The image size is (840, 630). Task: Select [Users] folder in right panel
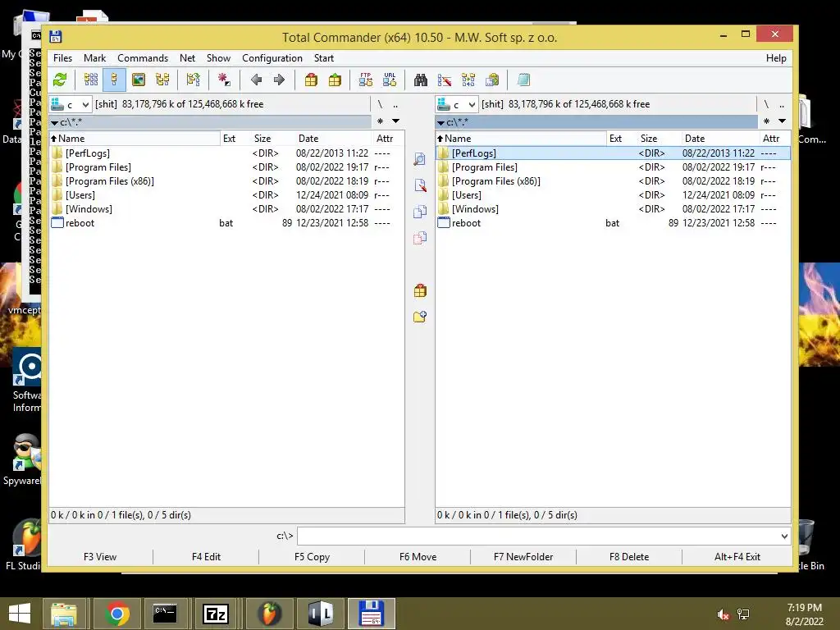[x=466, y=195]
